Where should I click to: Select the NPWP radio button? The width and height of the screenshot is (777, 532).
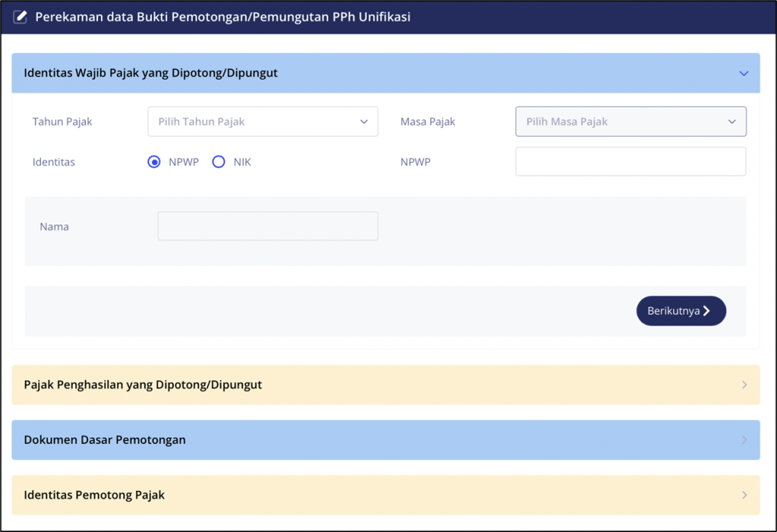(x=154, y=162)
